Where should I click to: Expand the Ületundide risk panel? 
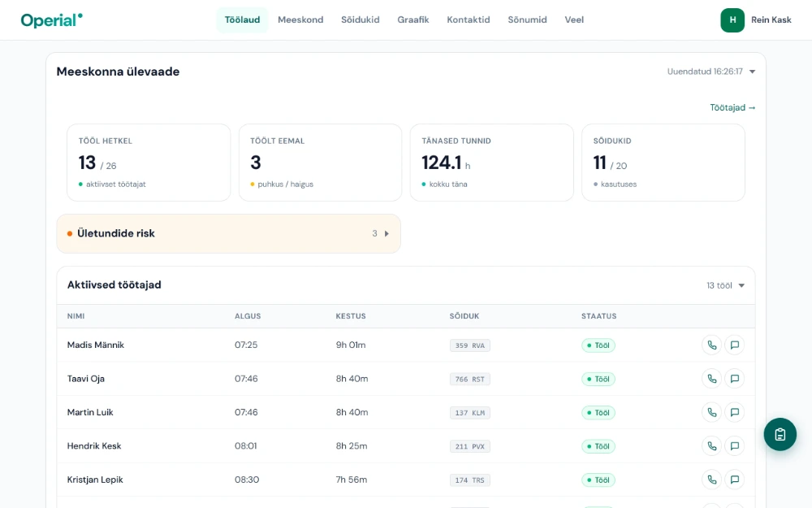click(228, 234)
